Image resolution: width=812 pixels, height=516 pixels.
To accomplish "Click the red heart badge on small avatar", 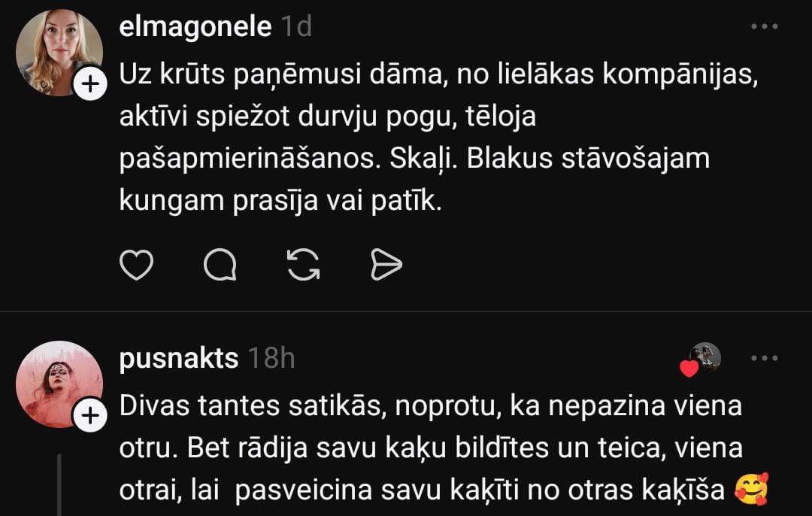I will tap(689, 369).
